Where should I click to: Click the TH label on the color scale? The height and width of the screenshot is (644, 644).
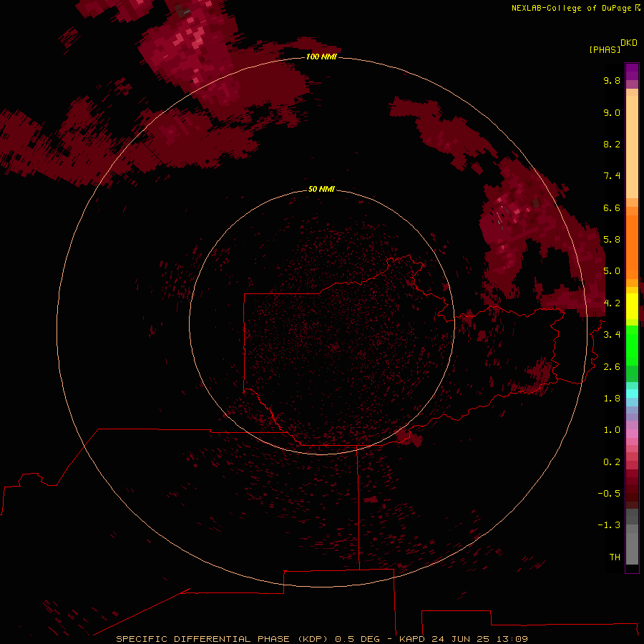pos(615,557)
